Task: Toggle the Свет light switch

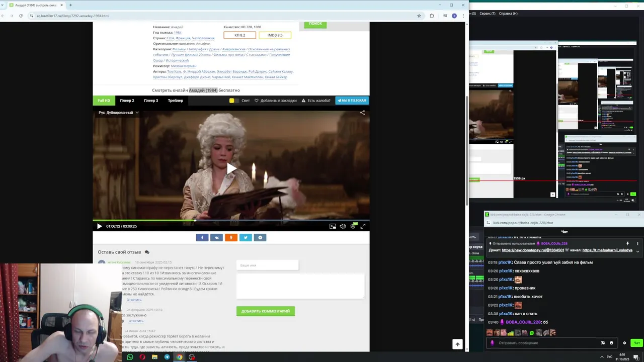Action: pos(233,101)
